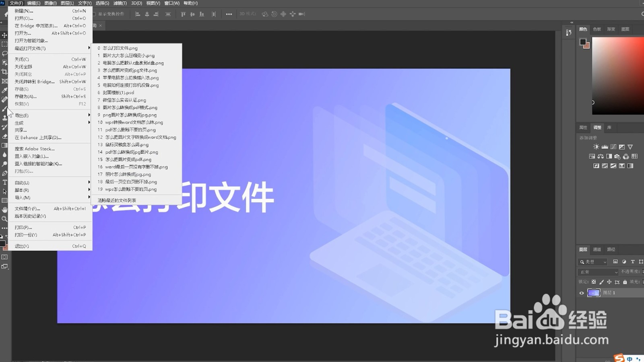
Task: Choose 搜索 Adobe Stock...
Action: click(x=50, y=149)
